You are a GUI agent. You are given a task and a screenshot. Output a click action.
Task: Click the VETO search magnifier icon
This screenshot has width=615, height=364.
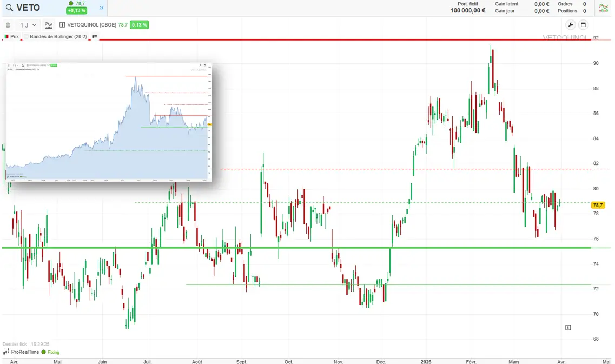9,8
